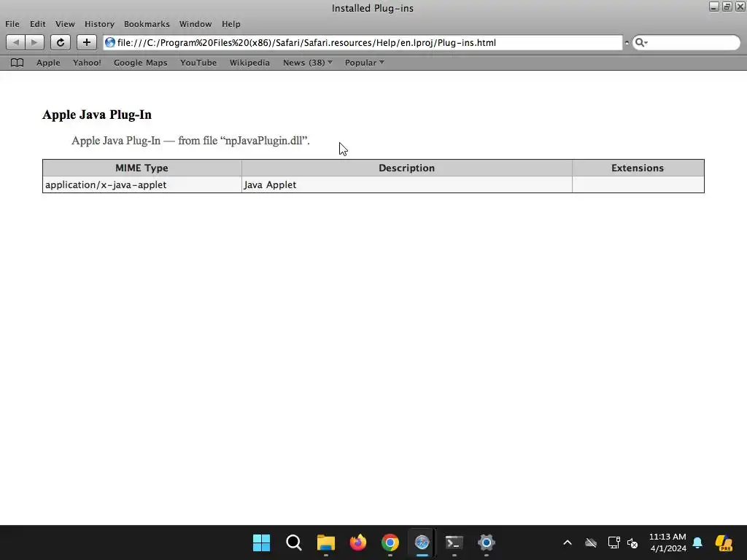The width and height of the screenshot is (747, 560).
Task: Open the Wikipedia bookmark
Action: [x=249, y=63]
